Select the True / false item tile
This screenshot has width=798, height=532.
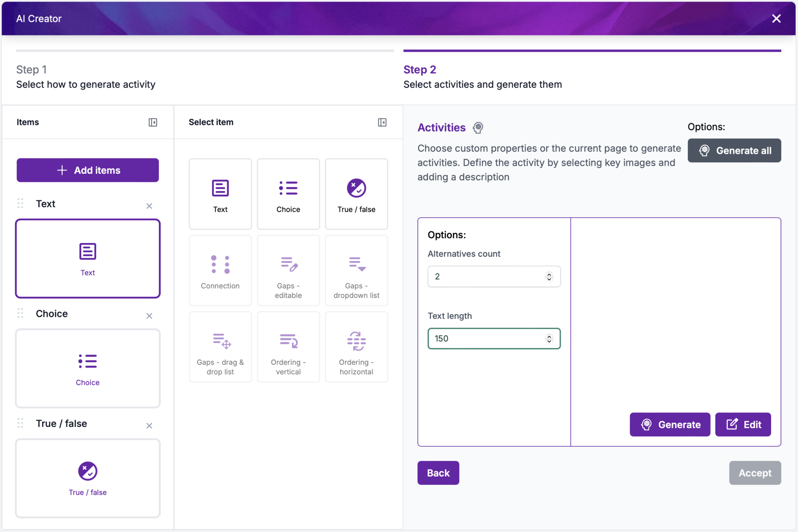point(357,194)
